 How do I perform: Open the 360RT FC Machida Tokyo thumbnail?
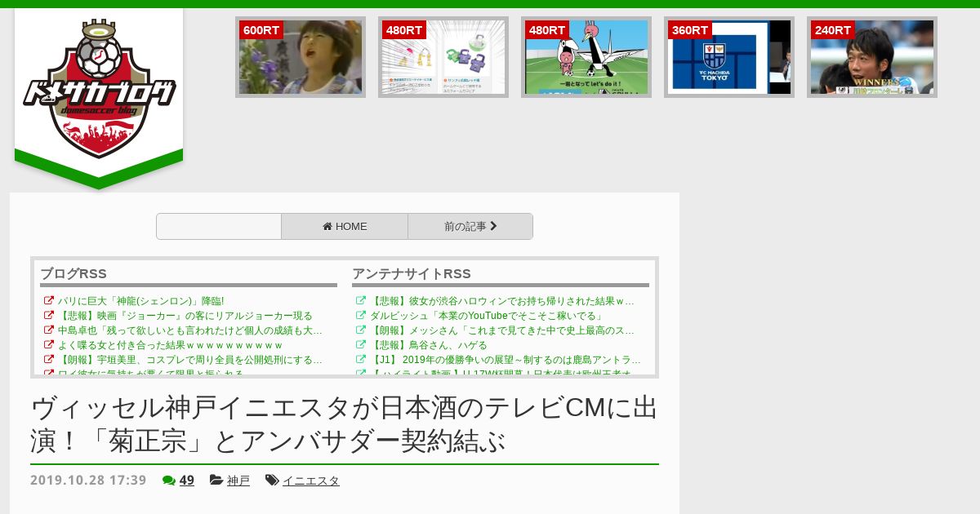pyautogui.click(x=729, y=57)
